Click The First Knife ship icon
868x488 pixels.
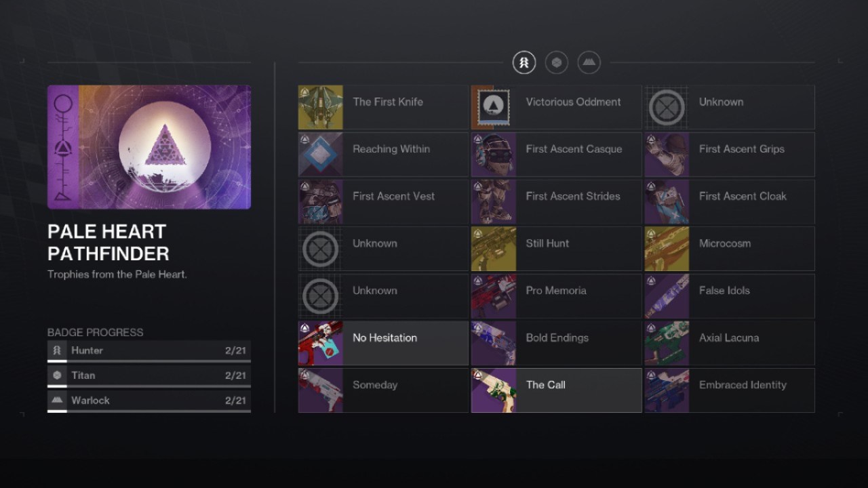(x=321, y=107)
